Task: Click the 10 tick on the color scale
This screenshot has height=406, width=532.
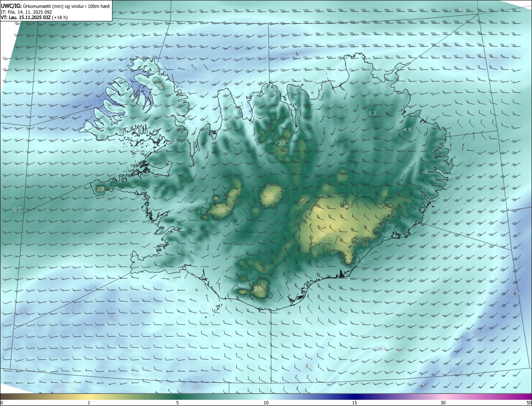Action: coord(266,403)
